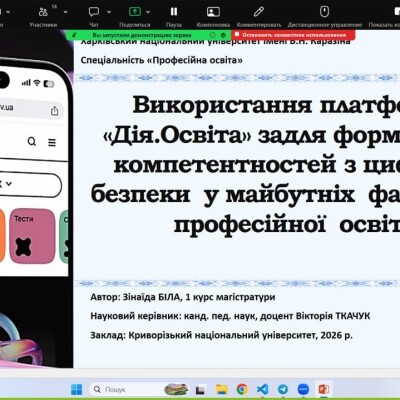Expand the leftmost toolbar options arrow
Image resolution: width=400 pixels, height=400 pixels.
8,12
